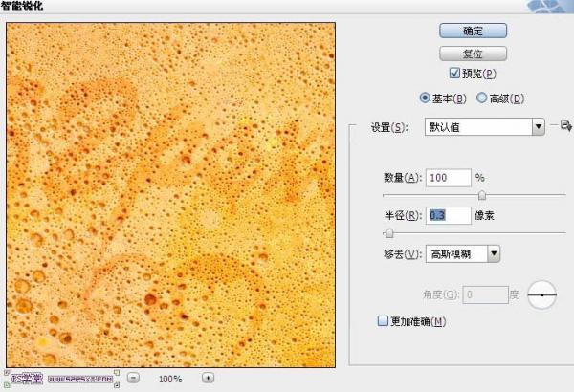The height and width of the screenshot is (392, 574).
Task: Focus the 半径 radius input field
Action: [x=449, y=215]
